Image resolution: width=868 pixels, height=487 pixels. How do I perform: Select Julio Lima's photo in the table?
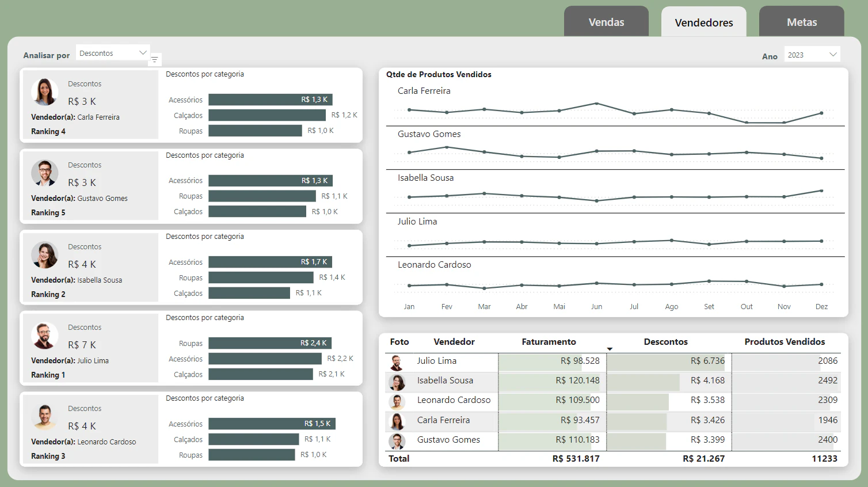[x=397, y=363]
